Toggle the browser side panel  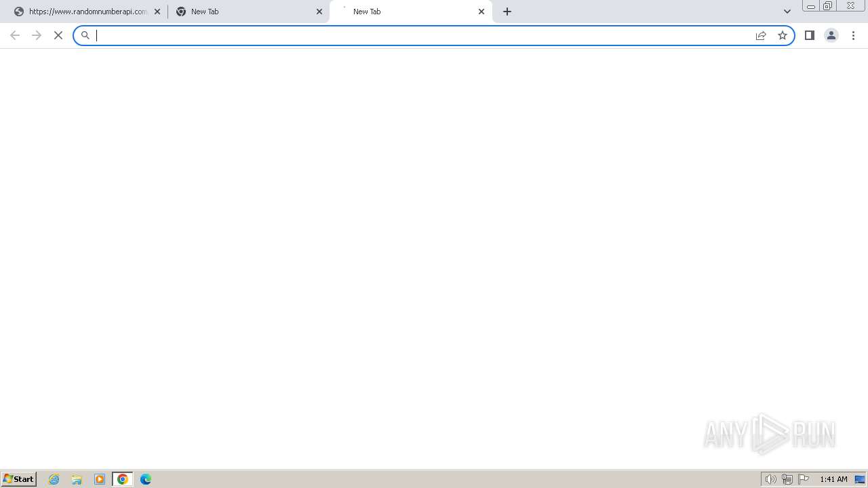coord(809,35)
